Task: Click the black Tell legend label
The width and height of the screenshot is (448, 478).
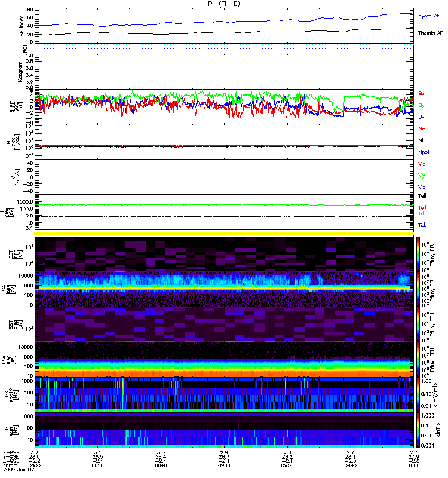Action: tap(422, 196)
